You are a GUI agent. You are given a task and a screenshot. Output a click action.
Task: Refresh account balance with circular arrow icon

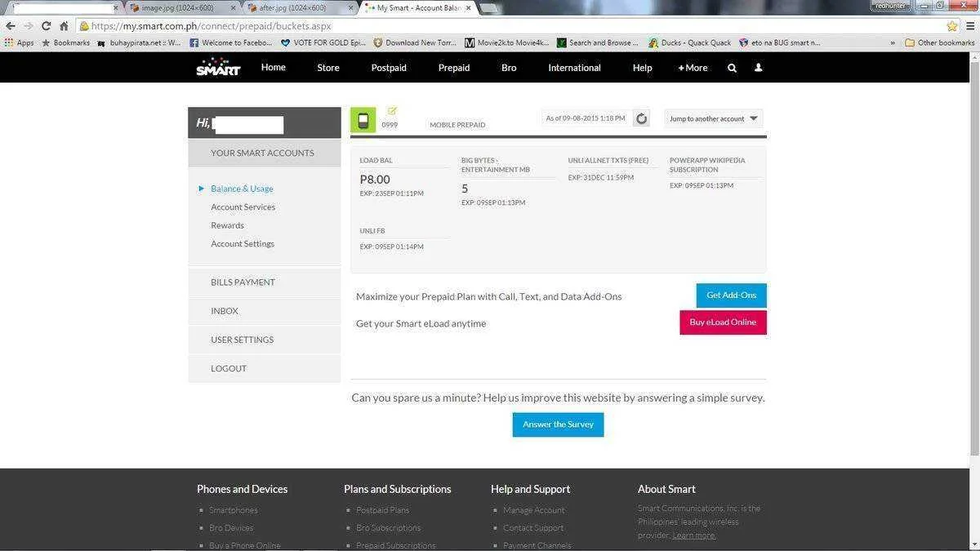click(642, 119)
